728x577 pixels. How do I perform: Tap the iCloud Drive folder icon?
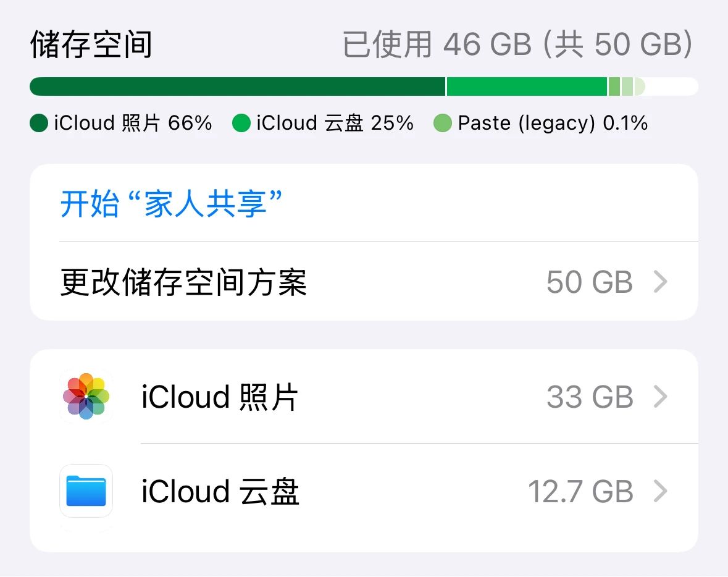tap(86, 491)
